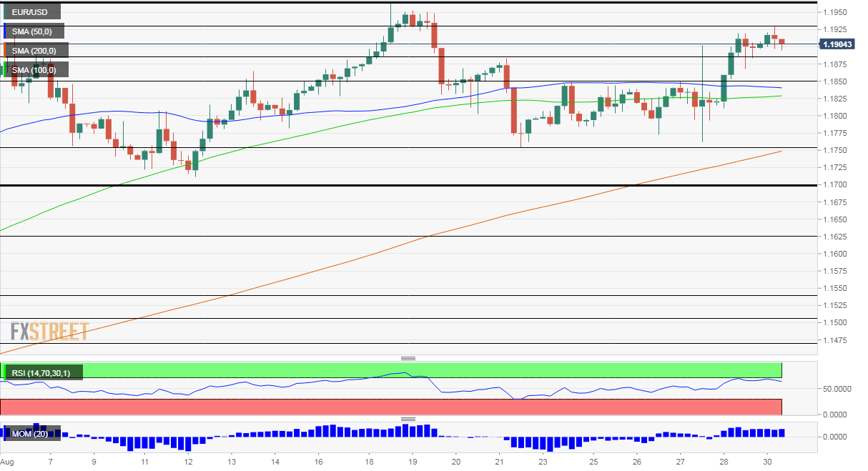Click the 19 date label on time axis
868x471 pixels.
pyautogui.click(x=413, y=462)
